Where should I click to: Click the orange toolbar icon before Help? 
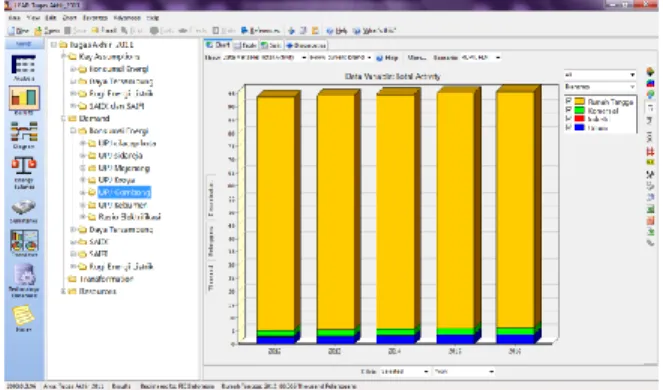[315, 30]
